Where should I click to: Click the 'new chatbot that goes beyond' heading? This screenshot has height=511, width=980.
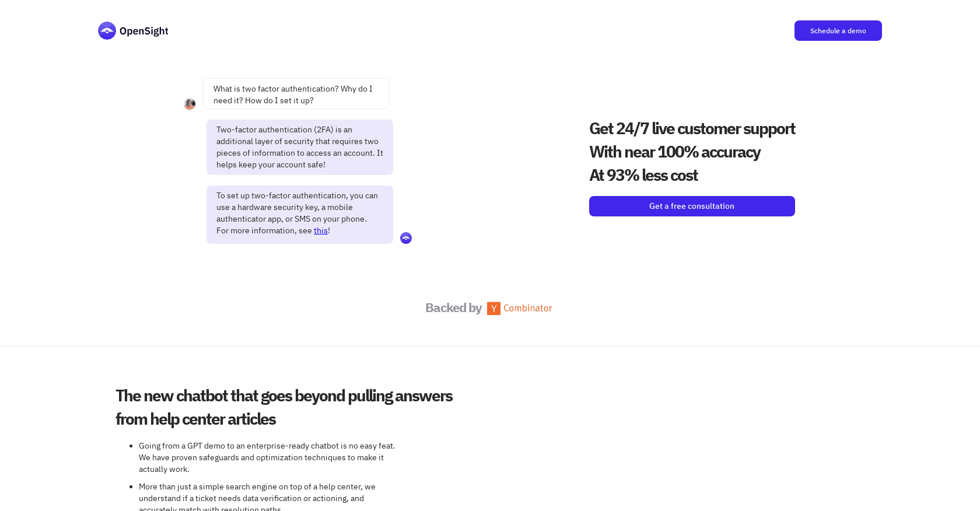pos(284,395)
